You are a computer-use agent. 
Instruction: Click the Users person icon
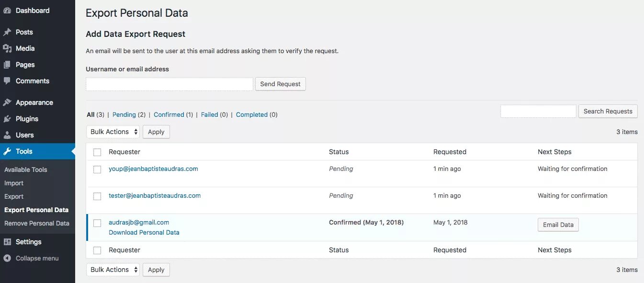[7, 135]
